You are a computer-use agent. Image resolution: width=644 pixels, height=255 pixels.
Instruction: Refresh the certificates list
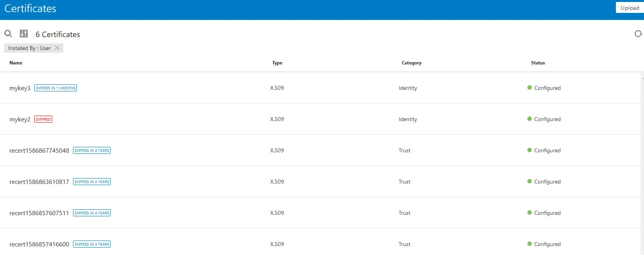pos(638,34)
